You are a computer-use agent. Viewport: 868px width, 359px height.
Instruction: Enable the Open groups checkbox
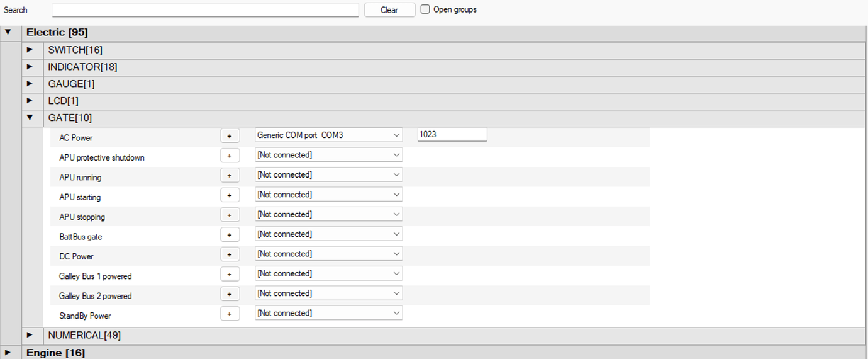pyautogui.click(x=426, y=9)
